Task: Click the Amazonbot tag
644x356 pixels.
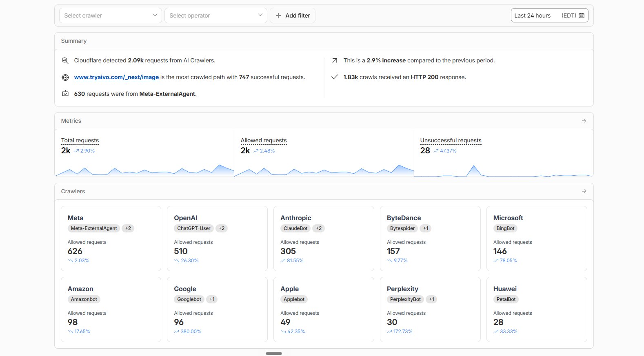Action: (x=84, y=299)
